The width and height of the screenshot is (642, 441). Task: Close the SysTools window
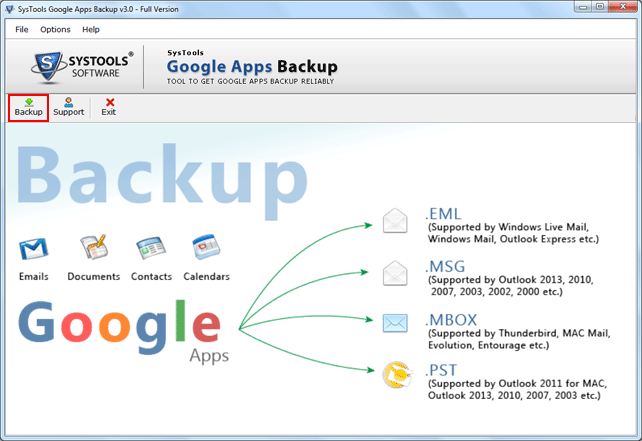point(623,7)
